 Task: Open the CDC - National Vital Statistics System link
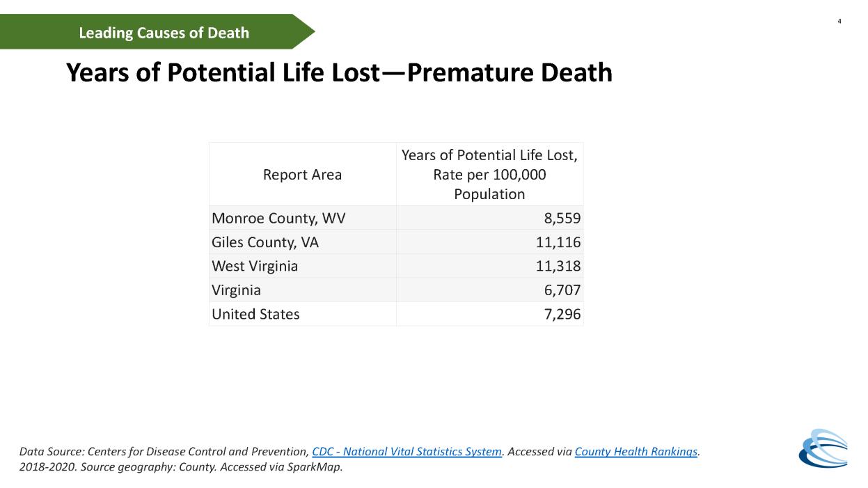point(407,452)
